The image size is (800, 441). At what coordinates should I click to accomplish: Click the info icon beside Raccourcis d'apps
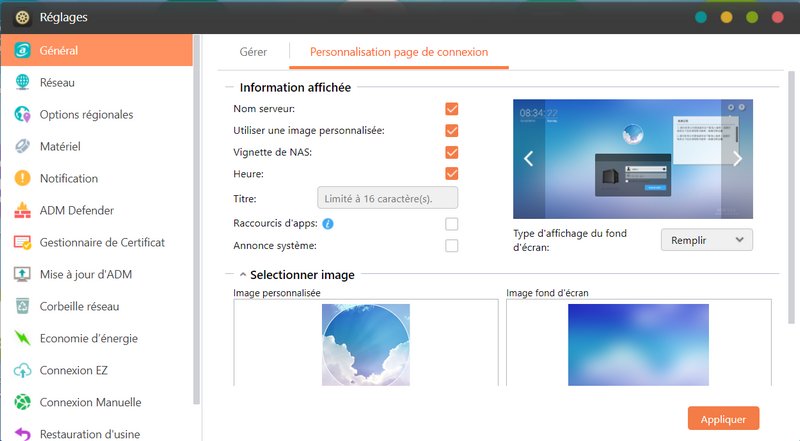(x=328, y=224)
